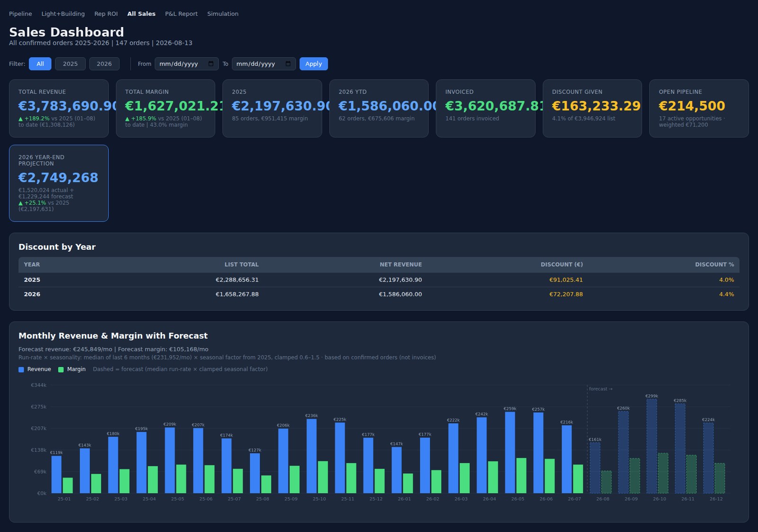Click the LIST TOTAL column header
This screenshot has height=532, width=758.
242,265
